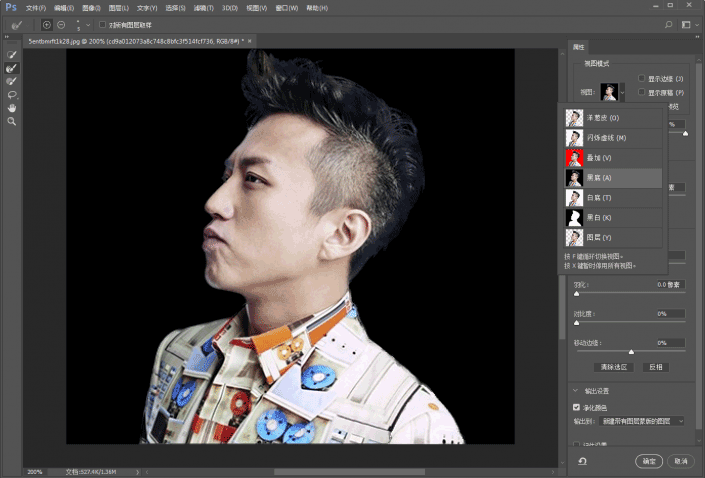705x478 pixels.
Task: Choose 叠加 (V) view mode
Action: pos(613,158)
